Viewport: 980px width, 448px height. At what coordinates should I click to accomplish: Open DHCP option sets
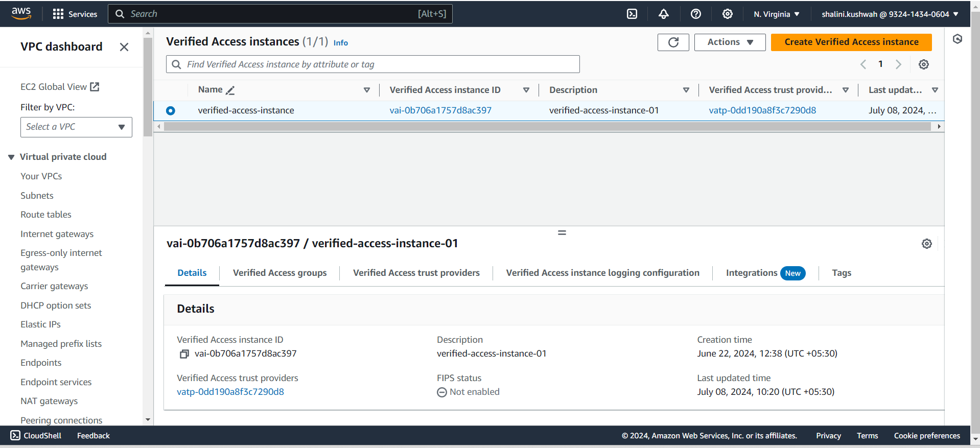coord(56,305)
